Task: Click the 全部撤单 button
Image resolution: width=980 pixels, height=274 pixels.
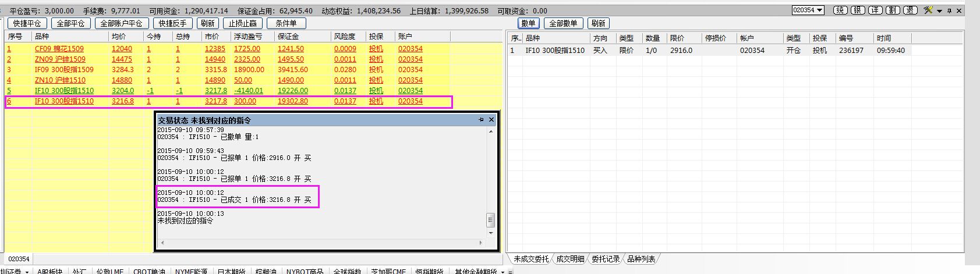Action: point(563,23)
